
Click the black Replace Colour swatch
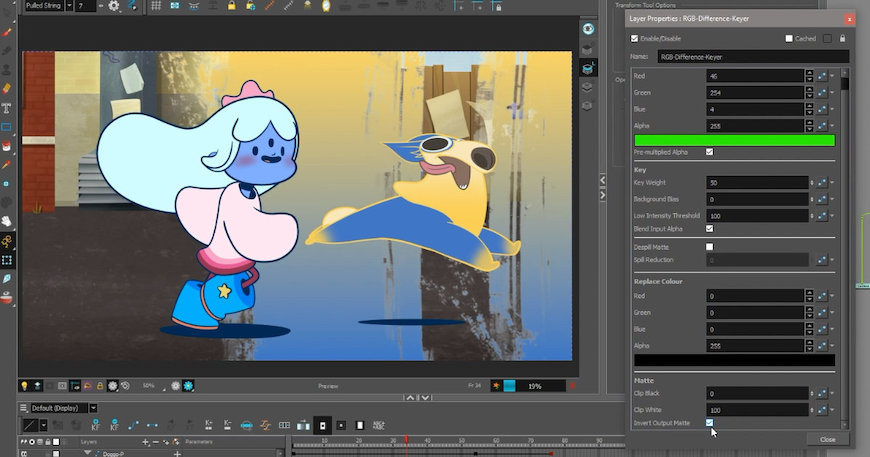[735, 360]
